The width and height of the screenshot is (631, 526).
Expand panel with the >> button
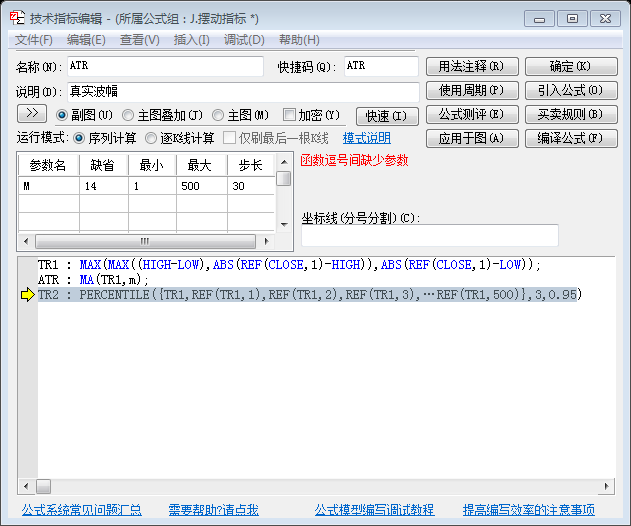click(x=32, y=113)
